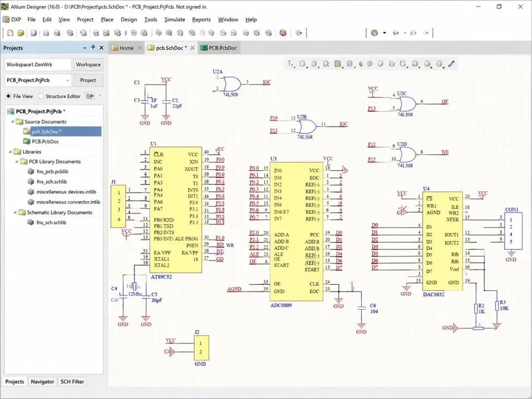532x399 pixels.
Task: Click the icon next to Structure Editor
Action: click(x=90, y=96)
